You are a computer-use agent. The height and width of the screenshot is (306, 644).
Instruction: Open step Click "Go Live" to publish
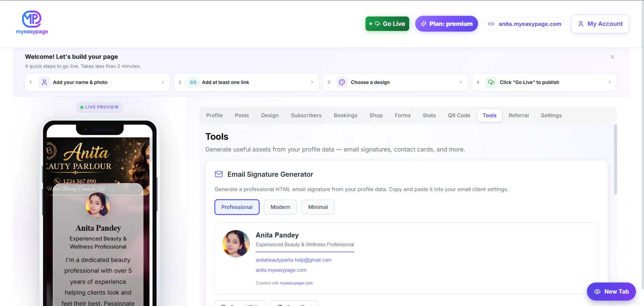544,82
